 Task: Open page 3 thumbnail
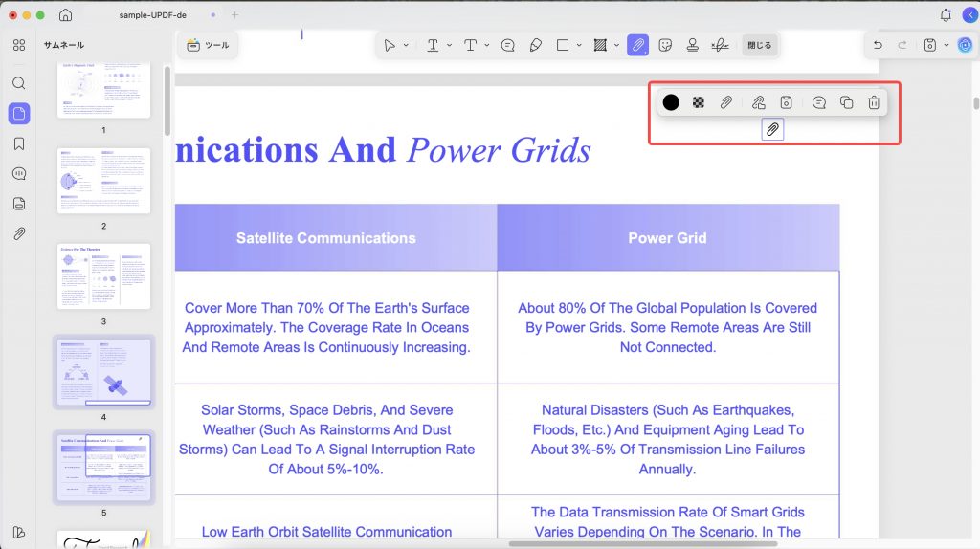[x=103, y=276]
